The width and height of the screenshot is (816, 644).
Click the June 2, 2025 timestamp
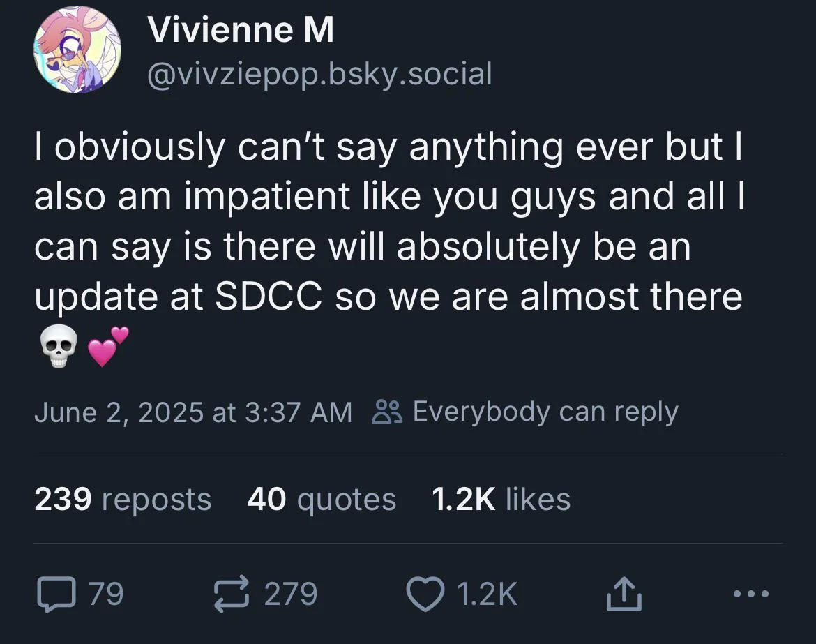coord(193,412)
